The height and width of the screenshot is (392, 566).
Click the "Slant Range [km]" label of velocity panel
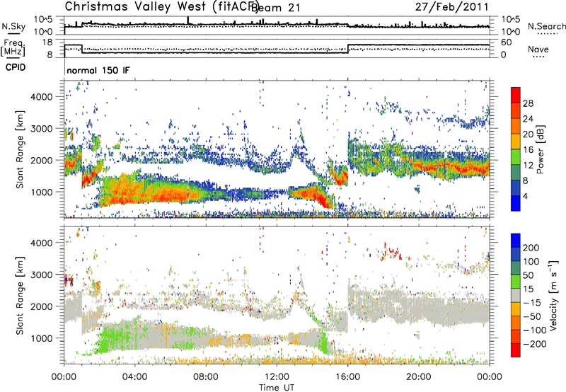pos(20,295)
